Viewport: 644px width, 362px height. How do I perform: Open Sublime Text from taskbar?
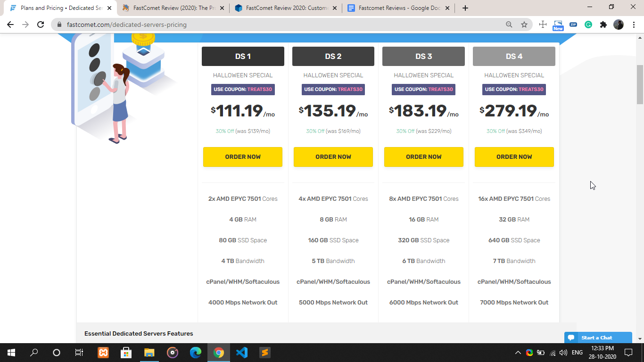(265, 353)
